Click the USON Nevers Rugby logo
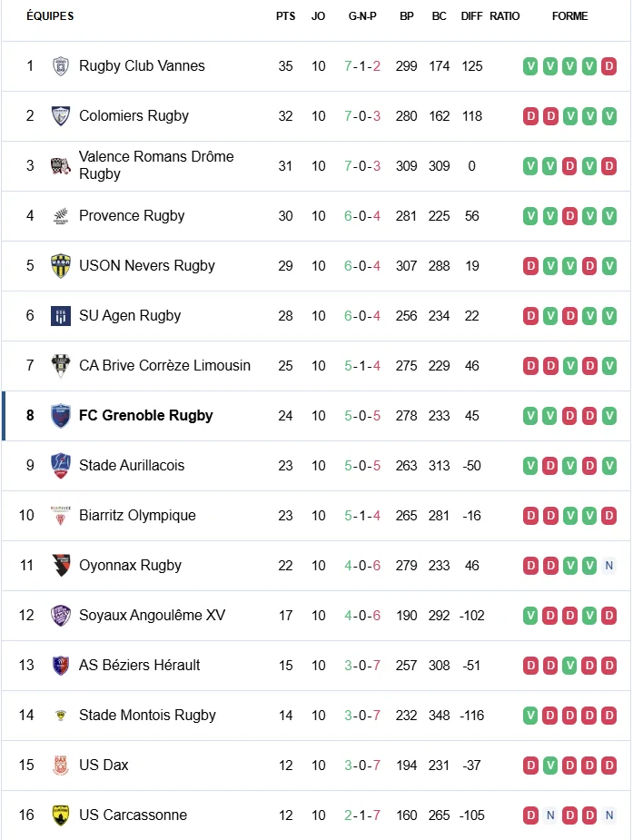 [x=61, y=266]
